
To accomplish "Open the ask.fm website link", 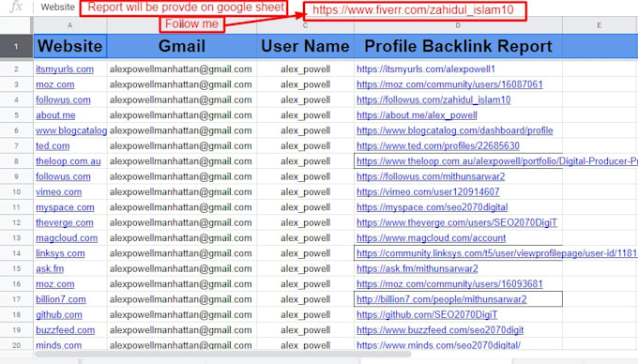I will [50, 269].
